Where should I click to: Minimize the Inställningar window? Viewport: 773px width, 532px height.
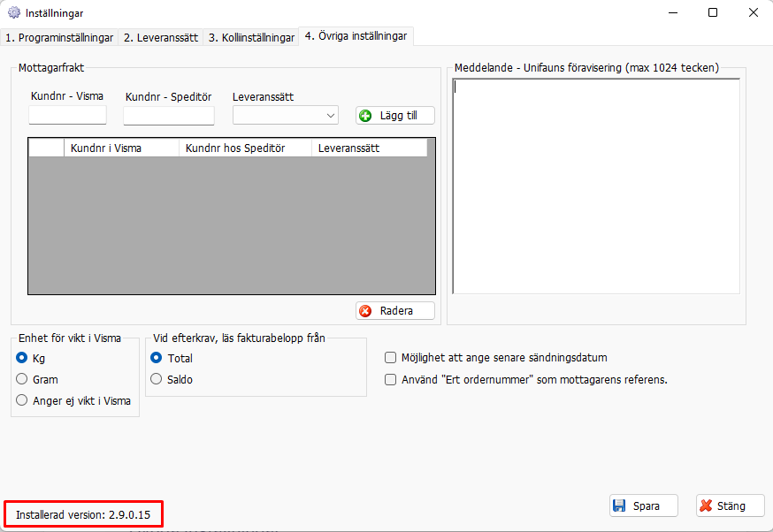click(673, 12)
